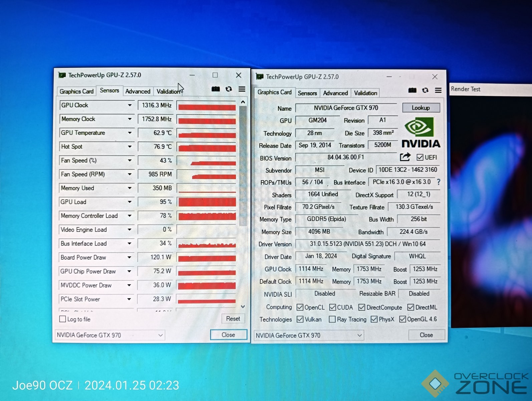Toggle the PhysX checkbox

click(374, 319)
